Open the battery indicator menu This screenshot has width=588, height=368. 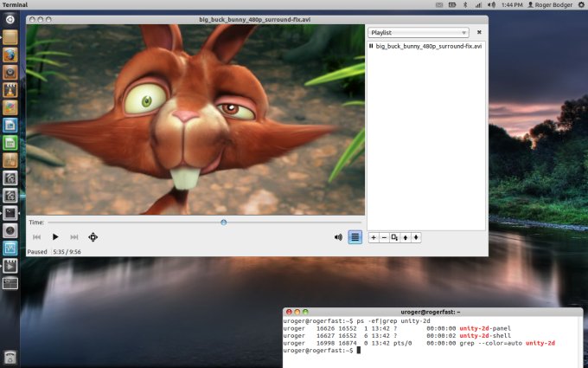[x=452, y=5]
